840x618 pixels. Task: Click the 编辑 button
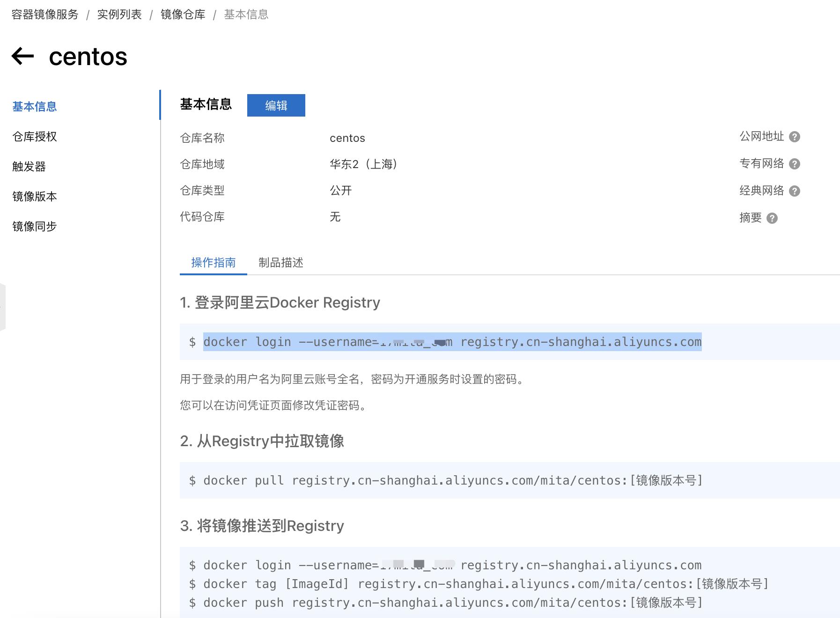(x=276, y=105)
